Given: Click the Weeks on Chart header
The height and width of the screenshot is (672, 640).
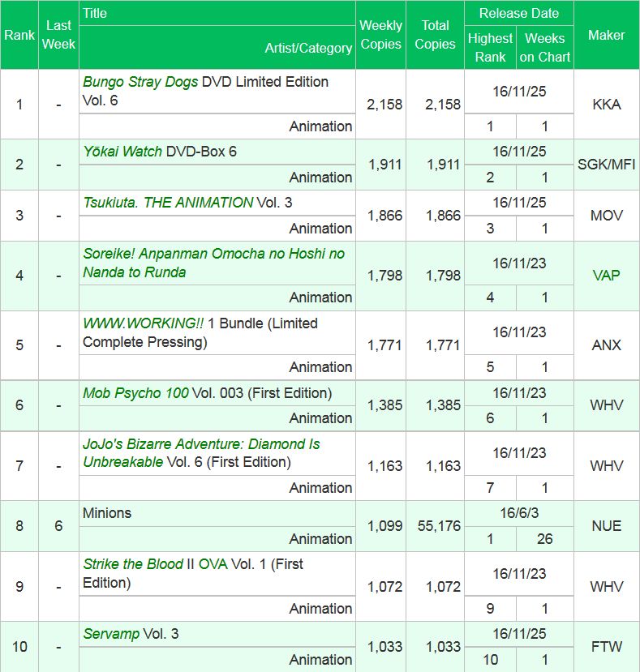Looking at the screenshot, I should pyautogui.click(x=544, y=48).
